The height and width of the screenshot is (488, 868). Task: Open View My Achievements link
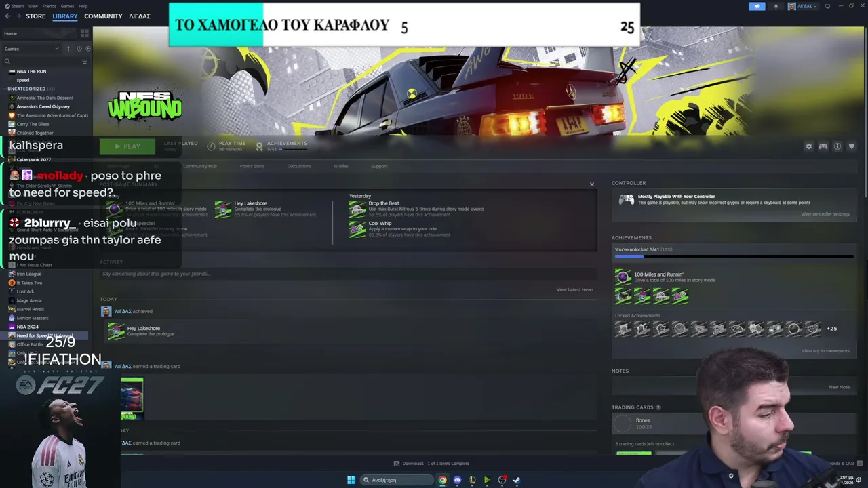[825, 351]
